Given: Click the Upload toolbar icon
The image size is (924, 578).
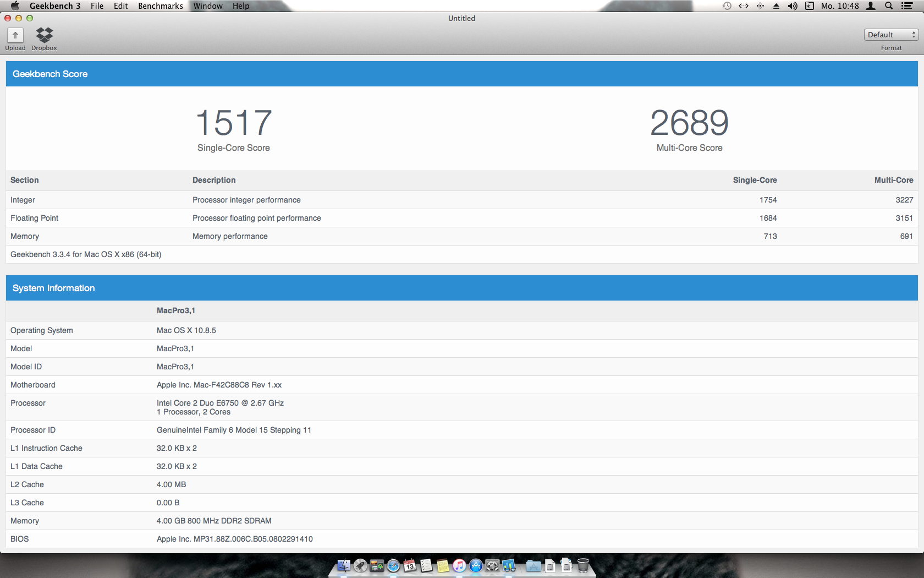Looking at the screenshot, I should pyautogui.click(x=15, y=35).
